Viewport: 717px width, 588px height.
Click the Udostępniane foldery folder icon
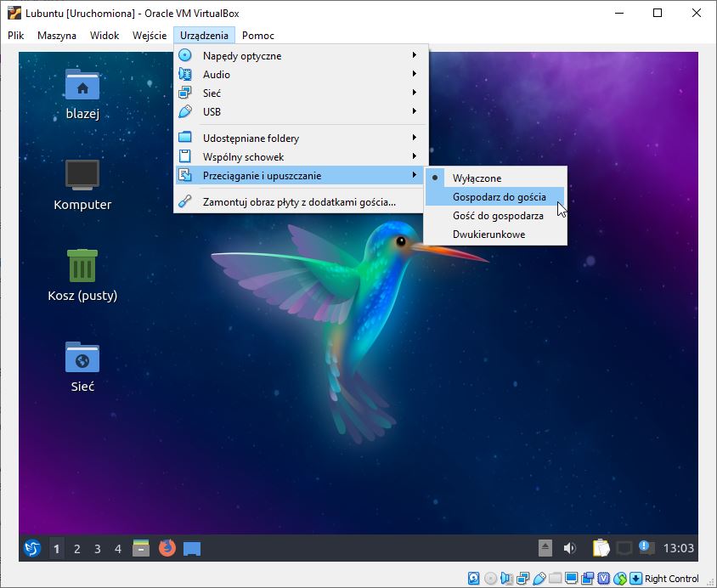point(184,138)
